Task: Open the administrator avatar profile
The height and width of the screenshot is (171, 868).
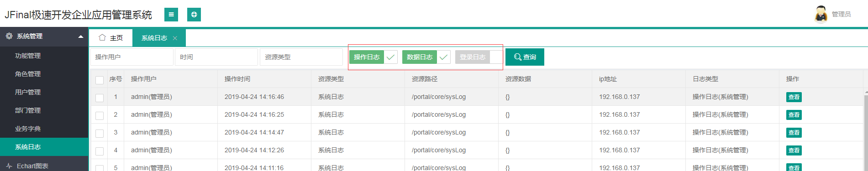Action: tap(821, 14)
